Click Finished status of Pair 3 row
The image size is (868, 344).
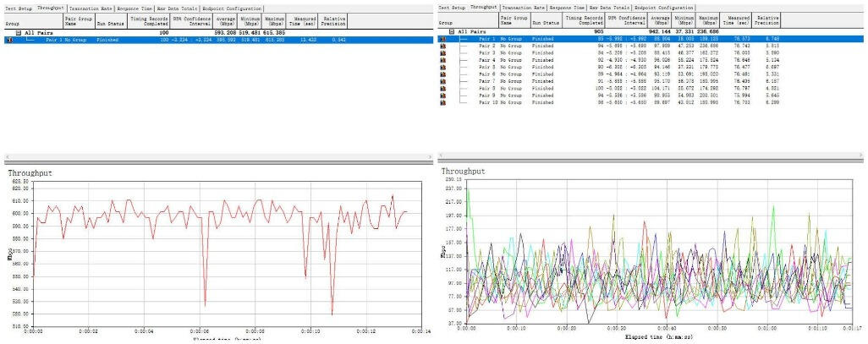tap(542, 53)
